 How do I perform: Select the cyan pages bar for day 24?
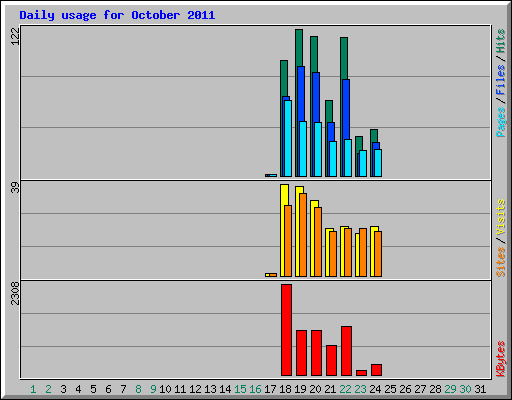378,163
